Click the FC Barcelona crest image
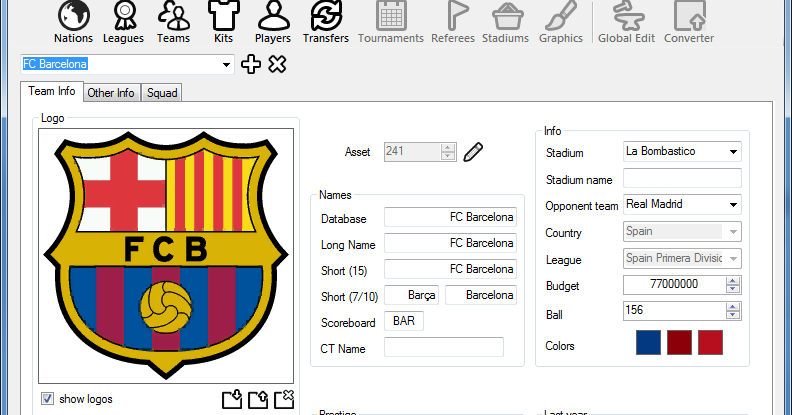This screenshot has width=792, height=415. [x=166, y=255]
